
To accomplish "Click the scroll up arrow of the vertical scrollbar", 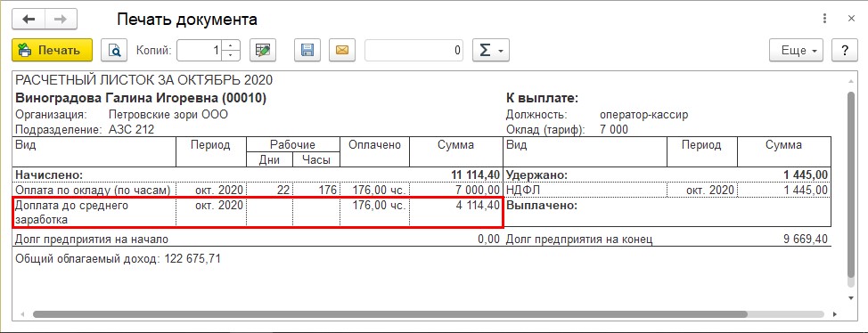I will [851, 81].
